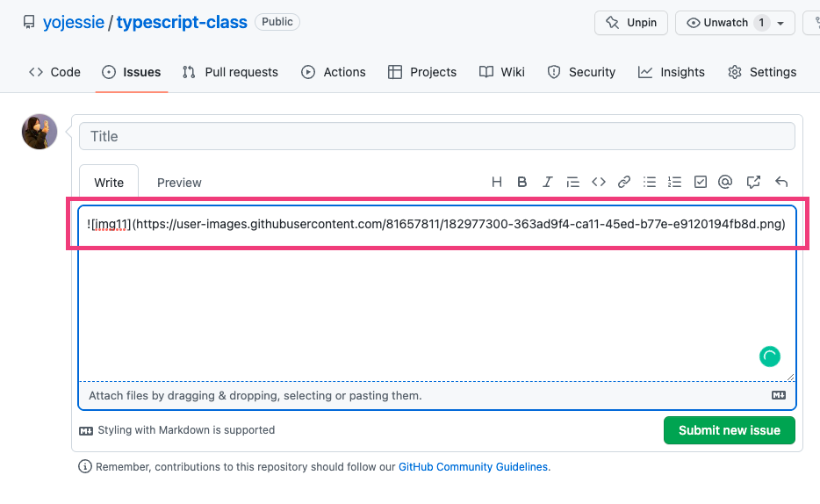
Task: Insert a numbered list
Action: 674,182
